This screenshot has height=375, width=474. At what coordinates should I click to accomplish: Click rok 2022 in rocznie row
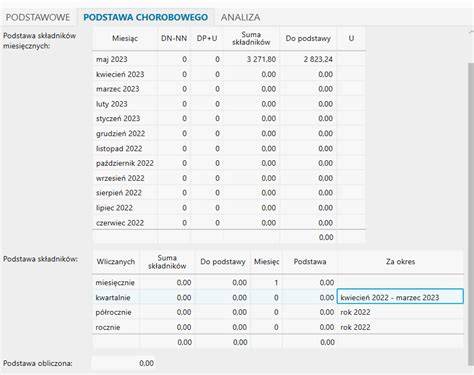coord(355,327)
